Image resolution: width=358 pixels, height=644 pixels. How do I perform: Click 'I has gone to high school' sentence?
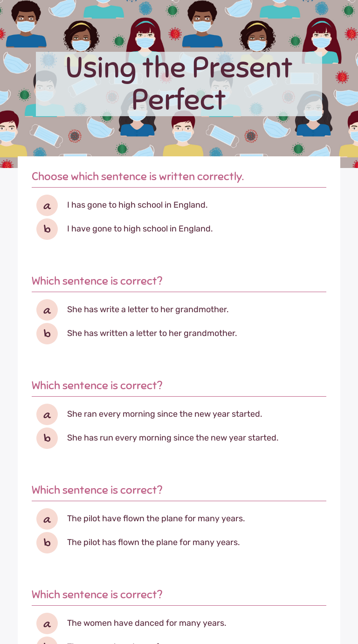[x=137, y=205]
